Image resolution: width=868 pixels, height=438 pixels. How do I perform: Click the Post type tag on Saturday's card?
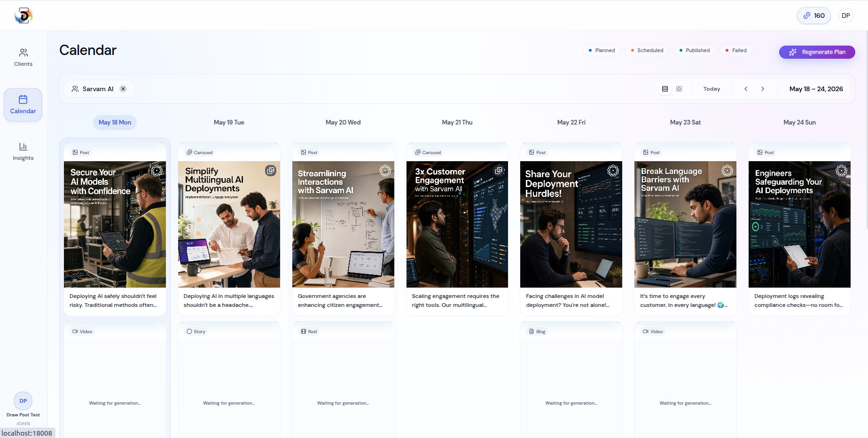651,153
